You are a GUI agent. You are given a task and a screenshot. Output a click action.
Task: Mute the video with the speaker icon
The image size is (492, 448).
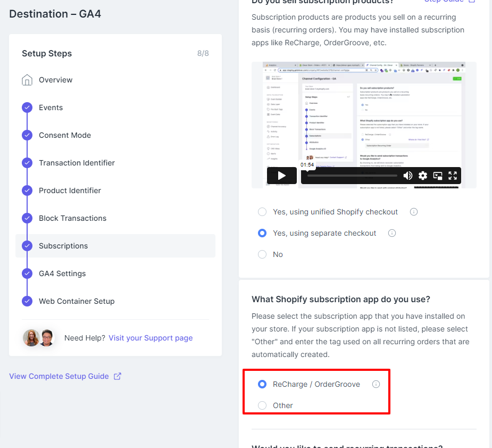(x=407, y=176)
